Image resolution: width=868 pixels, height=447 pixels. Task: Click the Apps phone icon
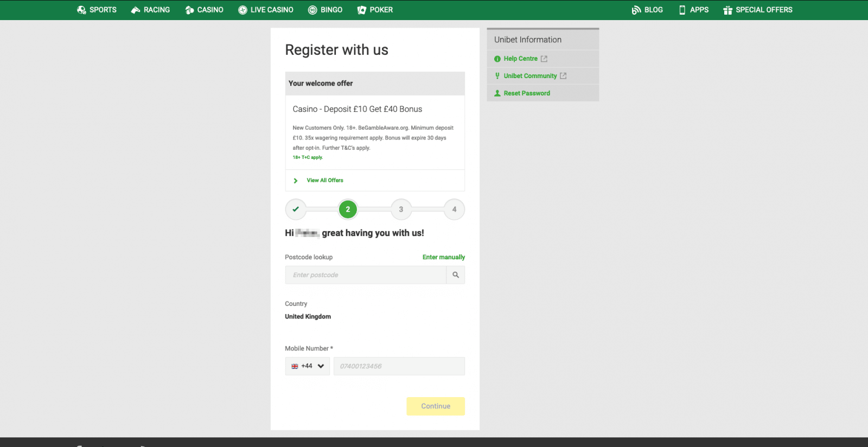[682, 10]
